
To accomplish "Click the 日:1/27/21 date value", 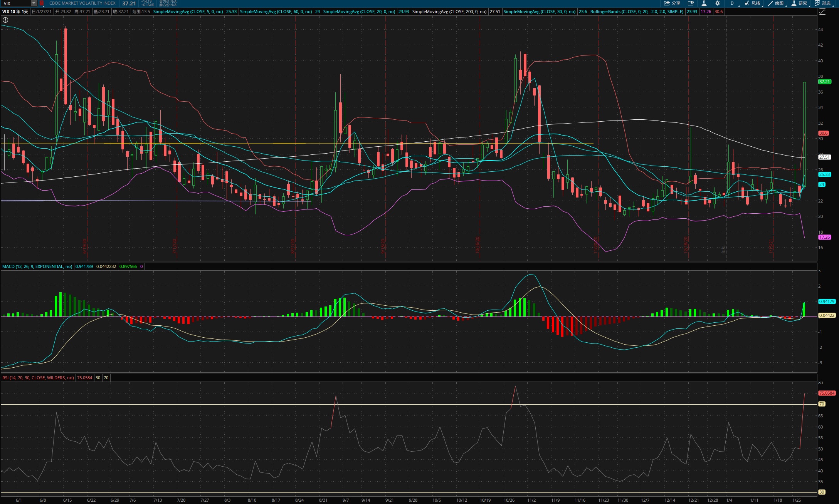I will point(42,12).
